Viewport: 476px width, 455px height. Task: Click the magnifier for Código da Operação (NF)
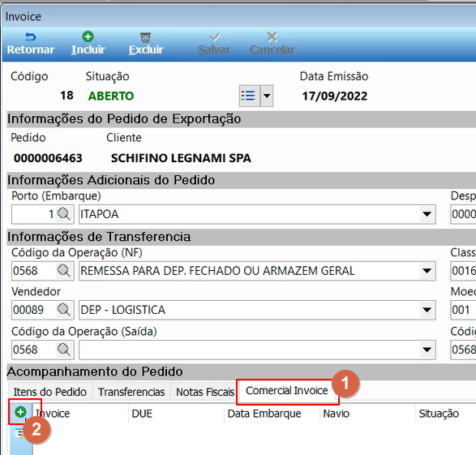click(64, 270)
